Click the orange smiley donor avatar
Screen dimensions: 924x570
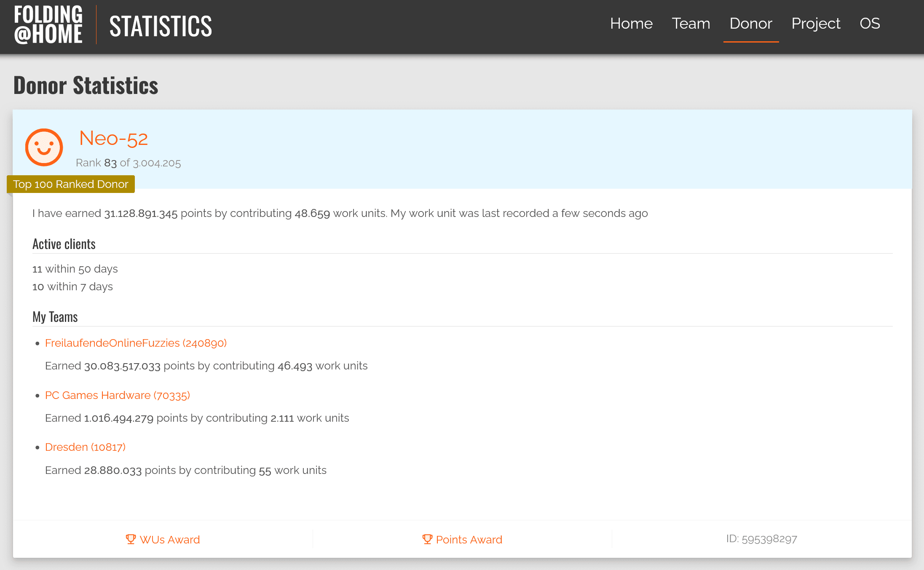click(44, 147)
